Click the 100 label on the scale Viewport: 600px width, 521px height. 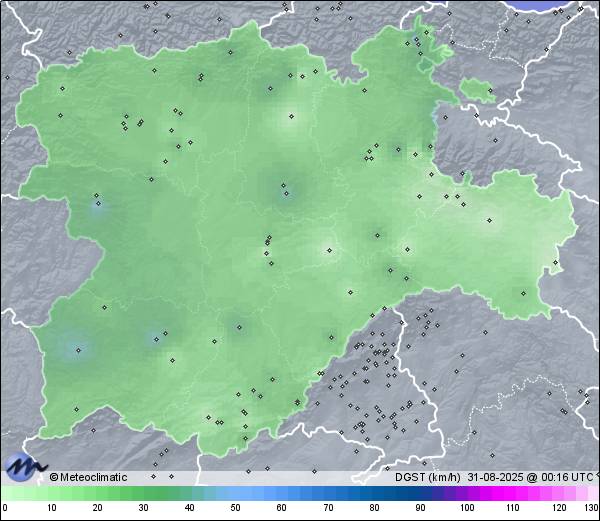point(467,508)
